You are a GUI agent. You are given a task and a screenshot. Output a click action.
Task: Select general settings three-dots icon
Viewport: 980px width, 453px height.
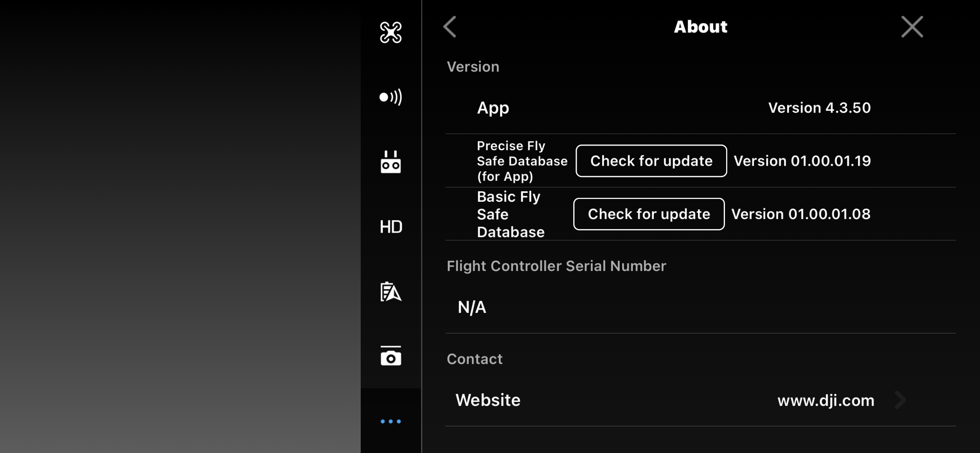pyautogui.click(x=391, y=421)
